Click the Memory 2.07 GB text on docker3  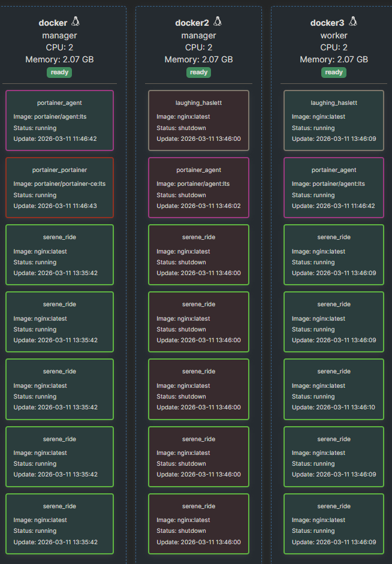[x=334, y=59]
